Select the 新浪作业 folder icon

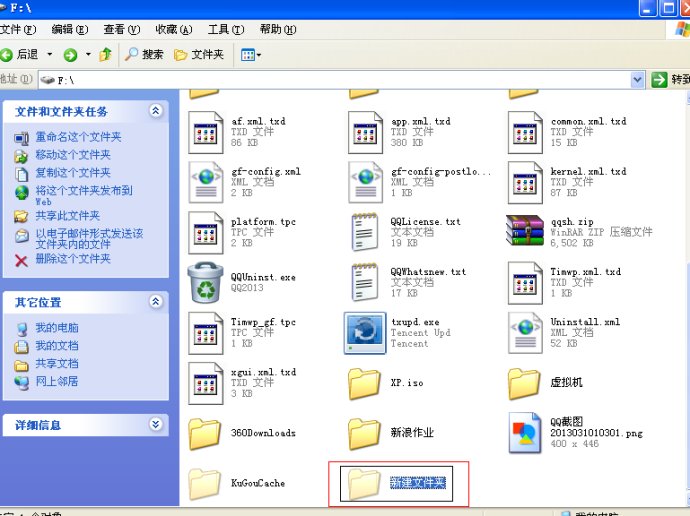click(x=364, y=434)
